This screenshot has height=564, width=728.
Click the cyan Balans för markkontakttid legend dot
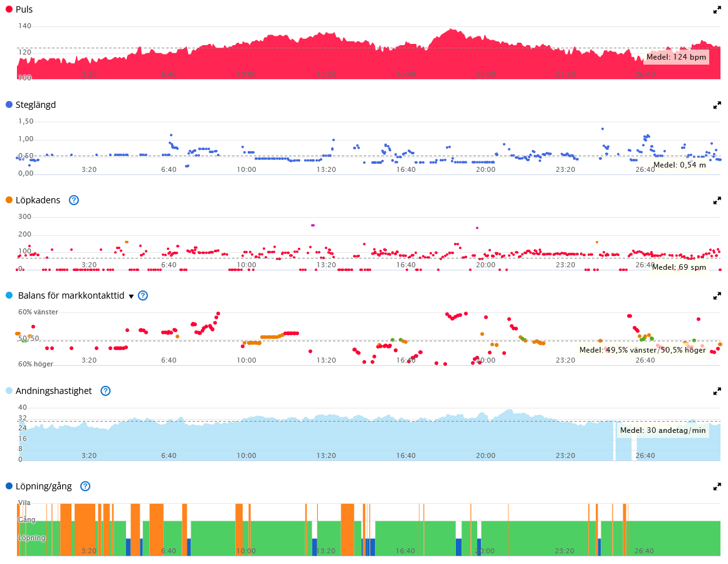9,295
